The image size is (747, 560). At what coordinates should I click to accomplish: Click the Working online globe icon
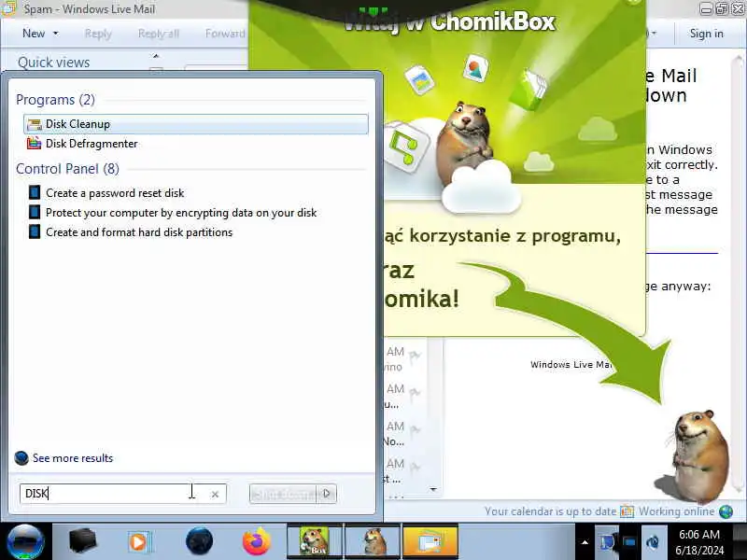click(x=726, y=511)
